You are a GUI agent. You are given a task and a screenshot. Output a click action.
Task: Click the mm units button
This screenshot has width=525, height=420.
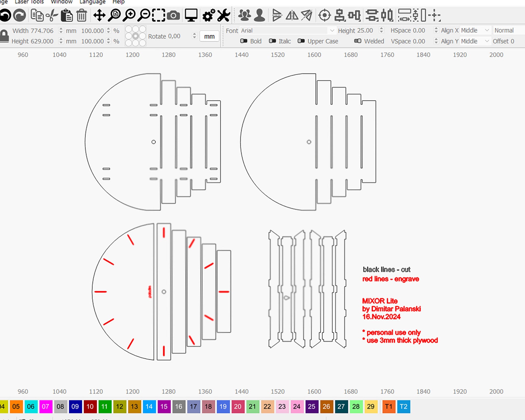[x=209, y=36]
